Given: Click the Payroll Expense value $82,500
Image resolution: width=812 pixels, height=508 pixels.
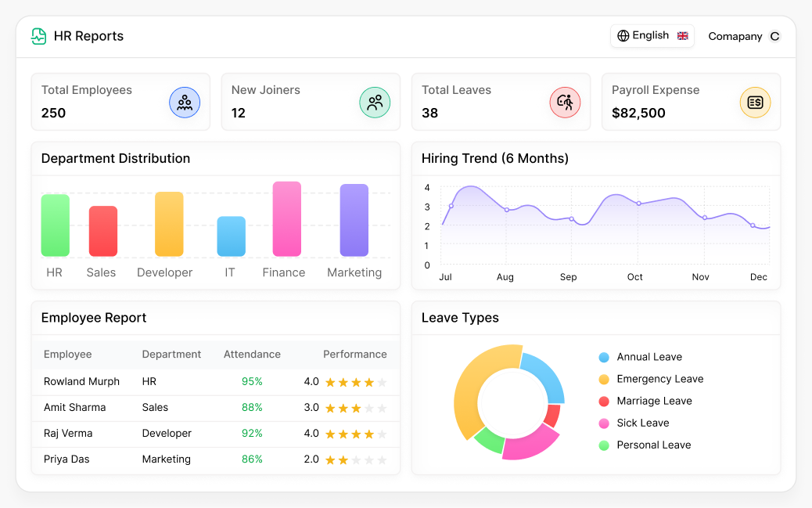Looking at the screenshot, I should 638,113.
